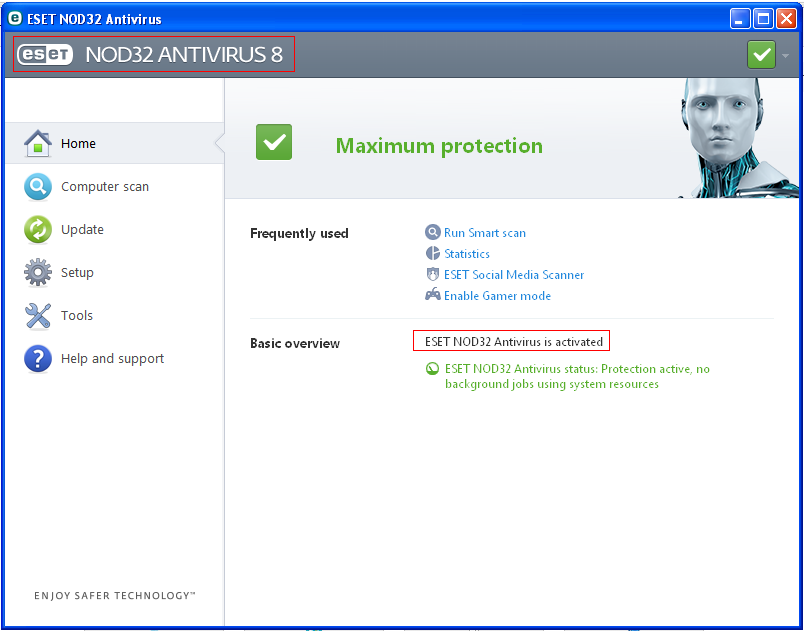The image size is (804, 631).
Task: Click the window title 'ESET NOD32 Antivirus'
Action: [94, 19]
